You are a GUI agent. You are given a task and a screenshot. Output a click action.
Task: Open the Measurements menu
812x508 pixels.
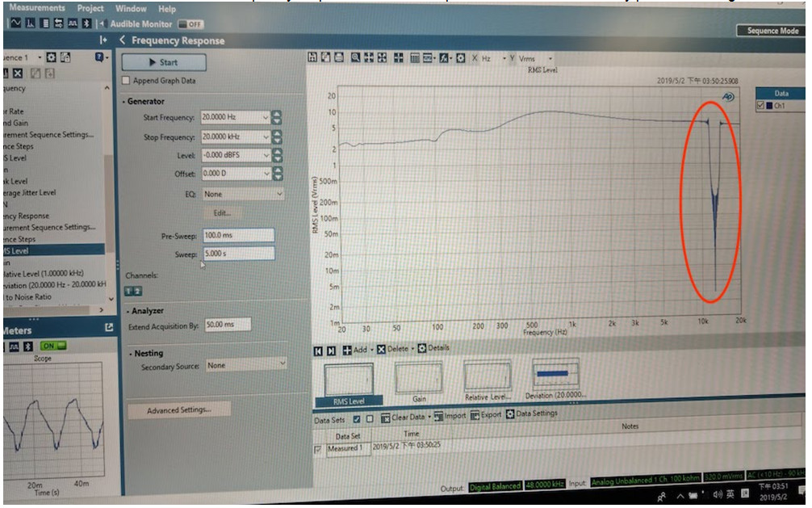(x=37, y=7)
